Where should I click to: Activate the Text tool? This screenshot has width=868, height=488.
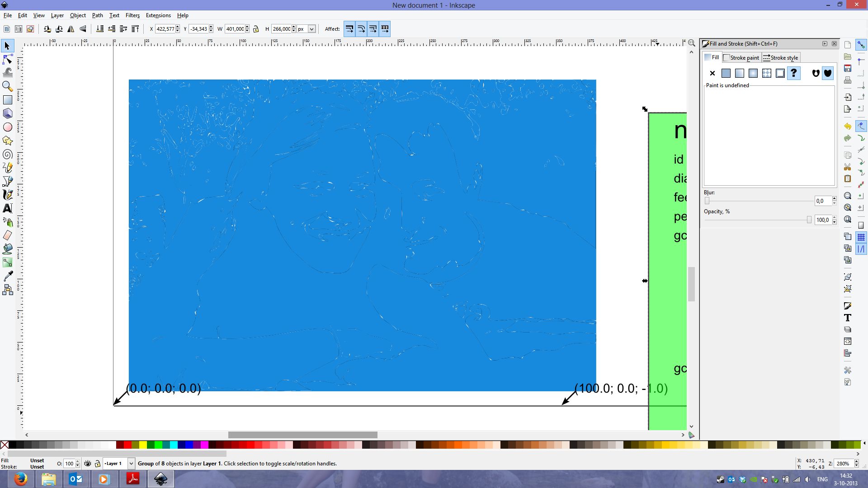[8, 208]
